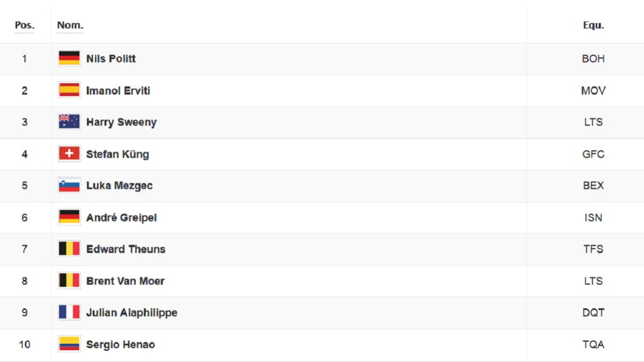Click the TQA team abbreviation
Screen dimensions: 644x362
(x=594, y=344)
